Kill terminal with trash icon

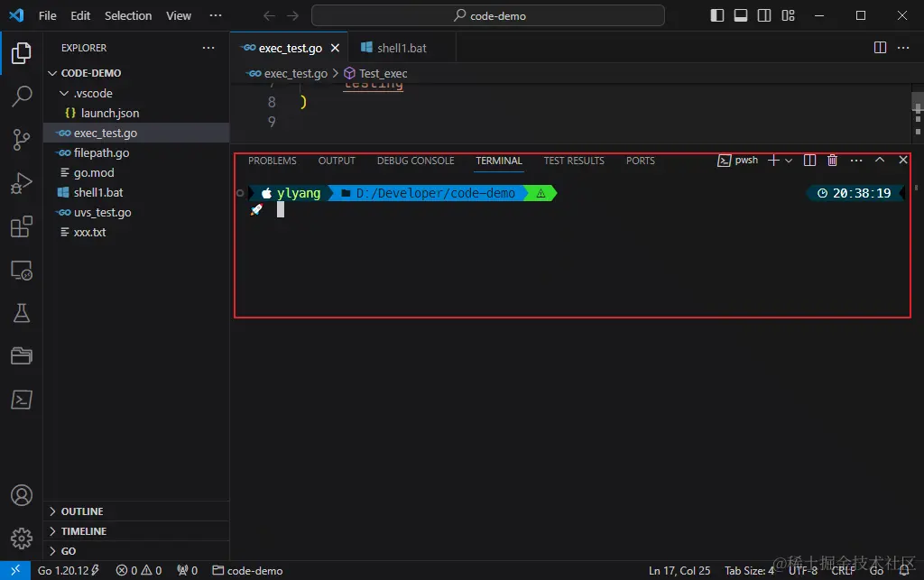point(832,161)
